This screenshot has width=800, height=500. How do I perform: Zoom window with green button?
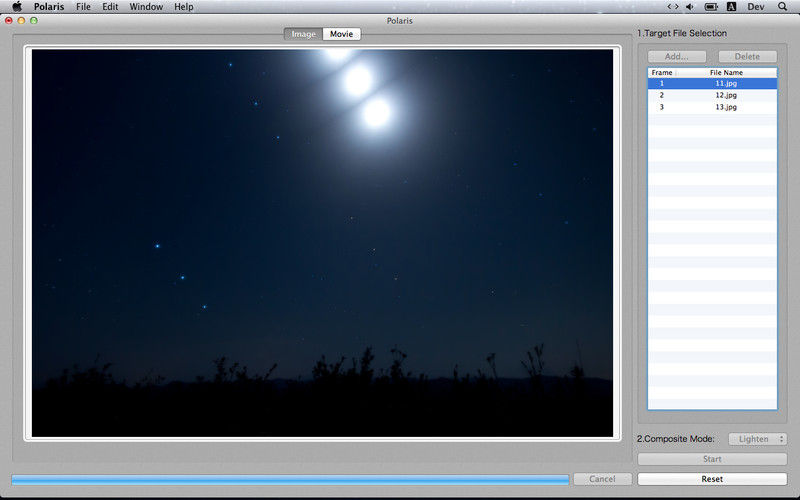(x=34, y=20)
